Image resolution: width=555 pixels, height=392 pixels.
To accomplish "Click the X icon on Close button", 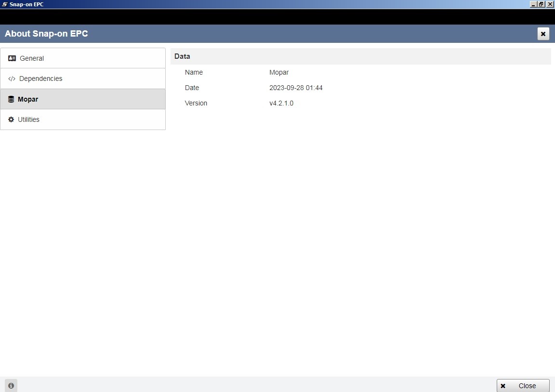I will (503, 386).
